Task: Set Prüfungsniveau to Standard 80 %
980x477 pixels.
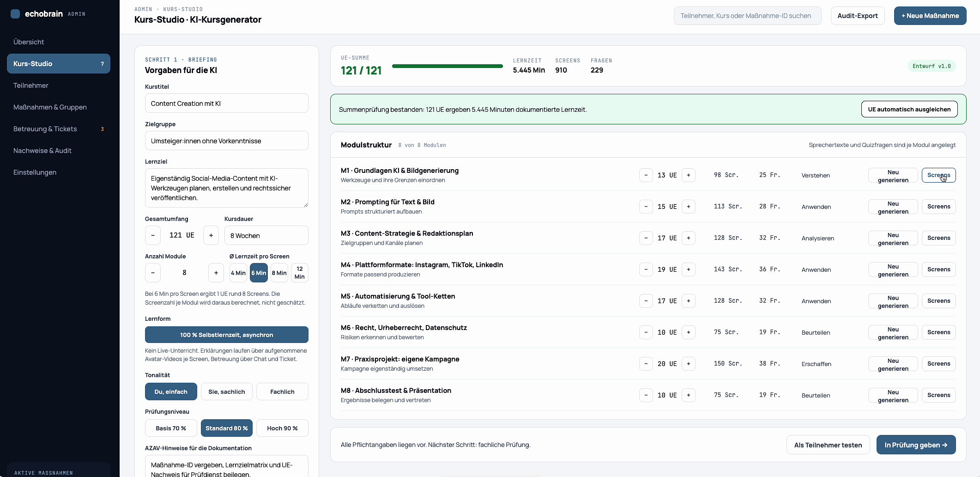Action: (x=227, y=428)
